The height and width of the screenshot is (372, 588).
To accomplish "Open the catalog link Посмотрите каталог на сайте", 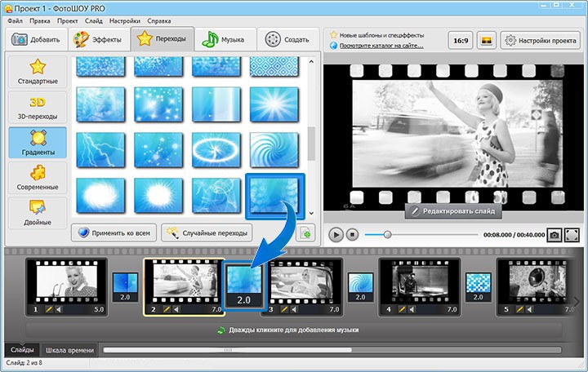I will tap(381, 46).
